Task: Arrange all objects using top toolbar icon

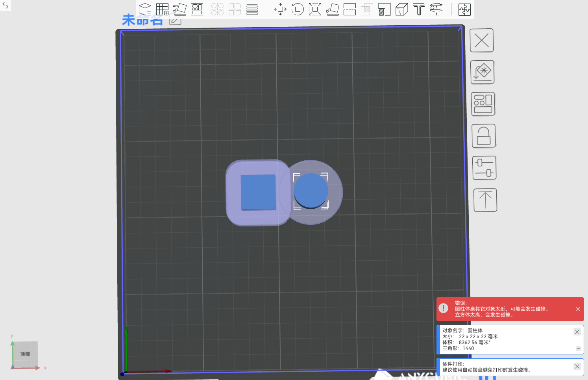Action: 197,9
